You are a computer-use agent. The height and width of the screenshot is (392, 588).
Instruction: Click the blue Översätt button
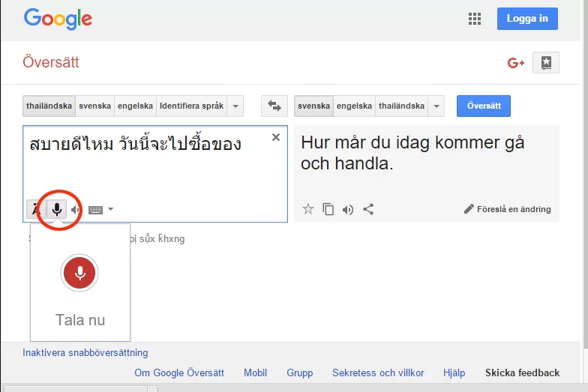(483, 106)
